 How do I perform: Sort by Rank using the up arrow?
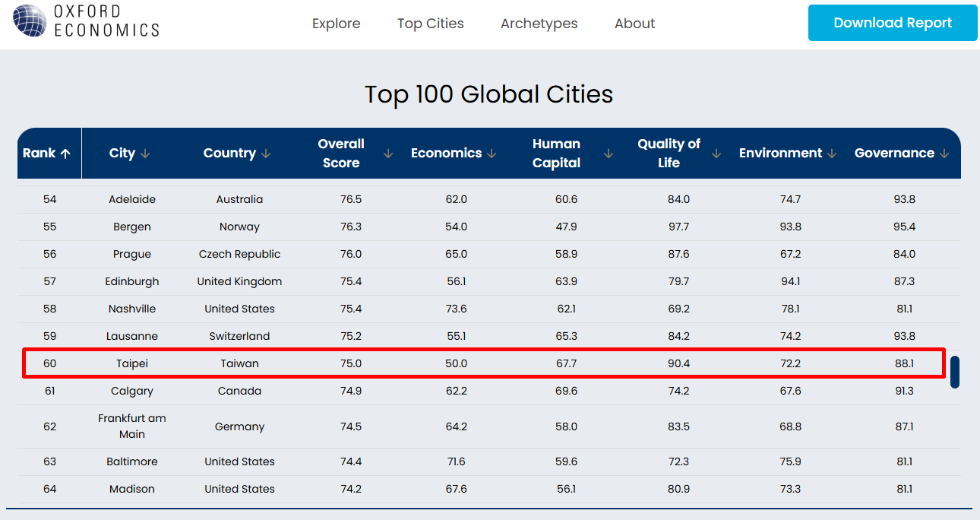(x=65, y=154)
